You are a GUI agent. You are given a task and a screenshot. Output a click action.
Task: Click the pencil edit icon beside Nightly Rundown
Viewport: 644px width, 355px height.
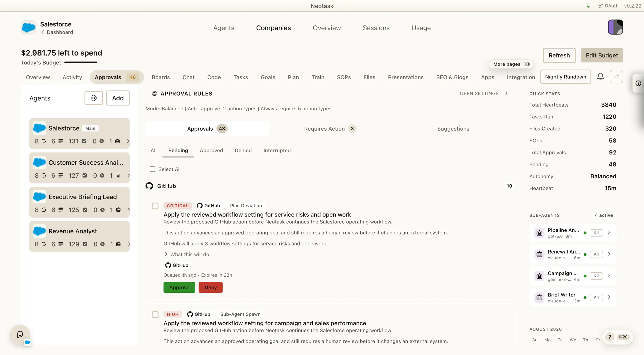click(x=616, y=77)
